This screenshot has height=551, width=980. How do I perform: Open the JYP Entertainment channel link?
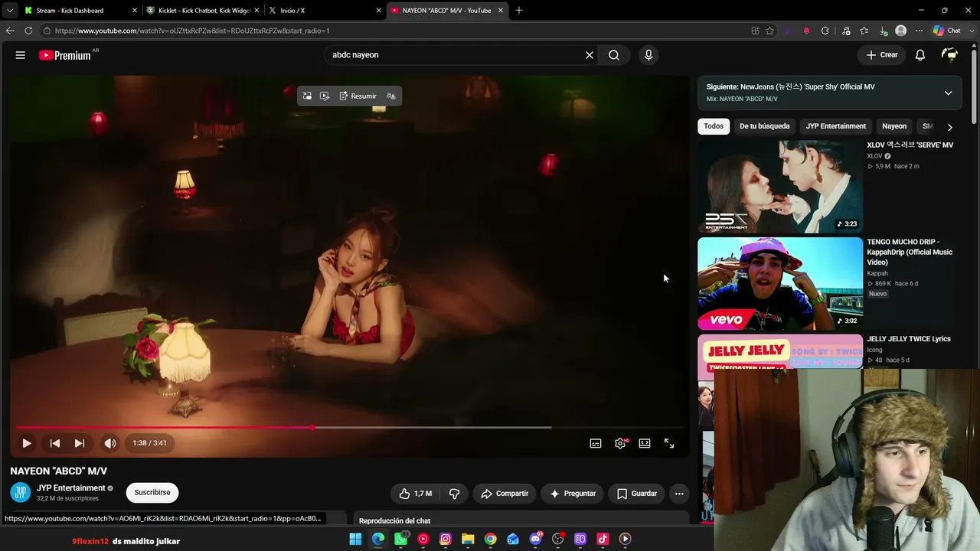71,488
